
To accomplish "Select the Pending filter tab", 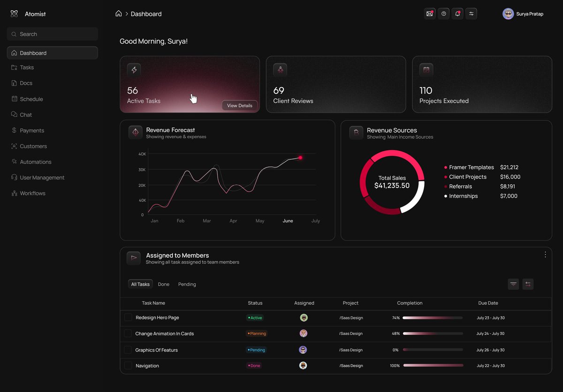I will (187, 284).
